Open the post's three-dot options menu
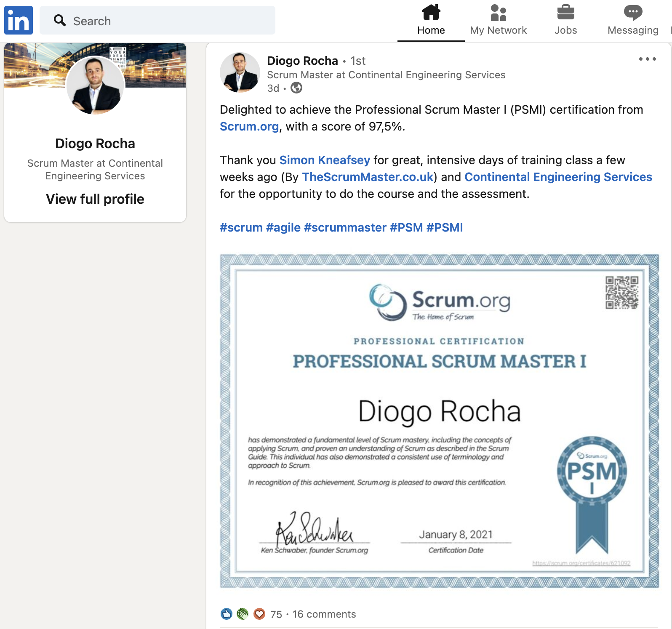This screenshot has width=672, height=629. [648, 59]
